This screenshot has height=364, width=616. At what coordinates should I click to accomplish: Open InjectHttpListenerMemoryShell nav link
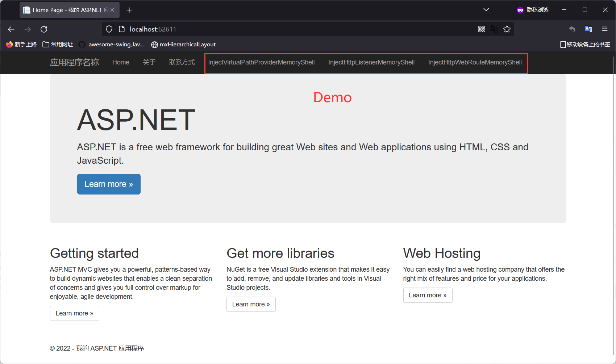[371, 62]
